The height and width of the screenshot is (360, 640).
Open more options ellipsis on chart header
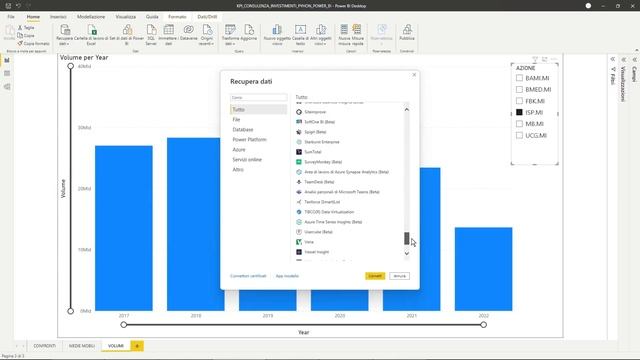554,59
